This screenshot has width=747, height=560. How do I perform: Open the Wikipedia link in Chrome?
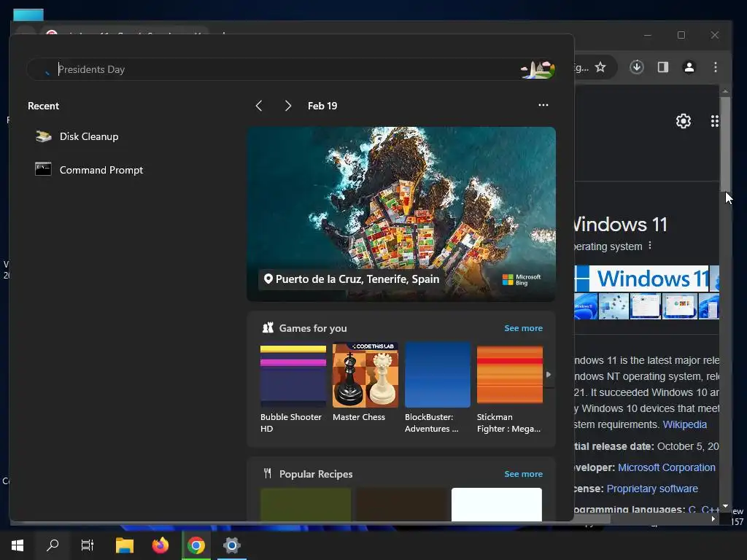684,424
